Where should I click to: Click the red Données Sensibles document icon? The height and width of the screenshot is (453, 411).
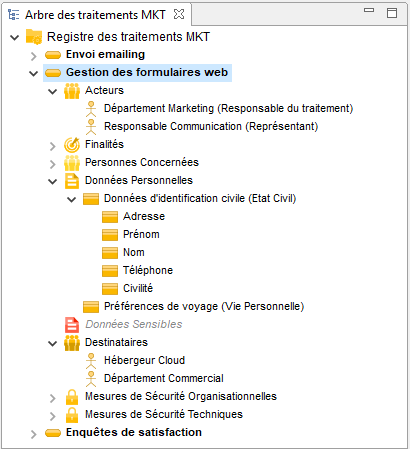point(72,325)
